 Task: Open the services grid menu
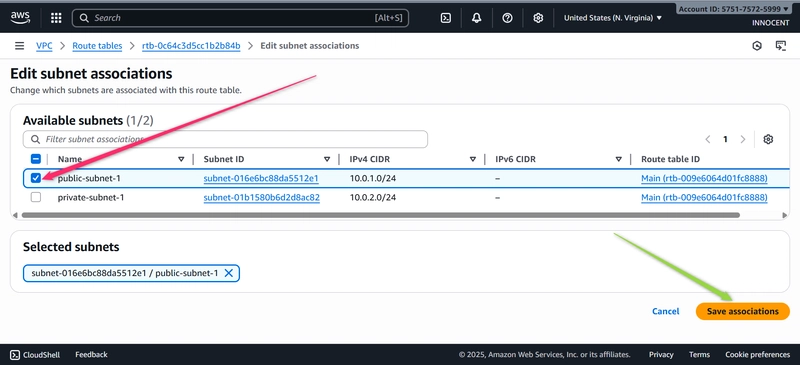[x=56, y=18]
